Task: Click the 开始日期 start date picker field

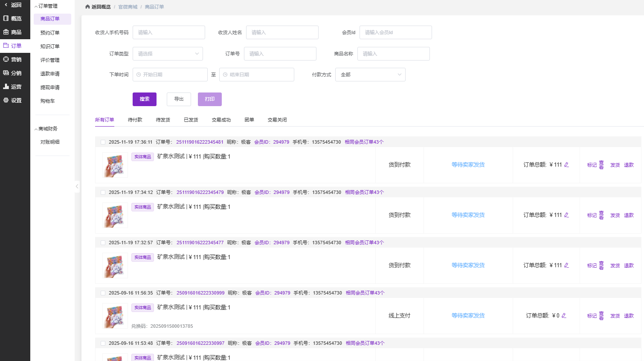Action: [170, 75]
